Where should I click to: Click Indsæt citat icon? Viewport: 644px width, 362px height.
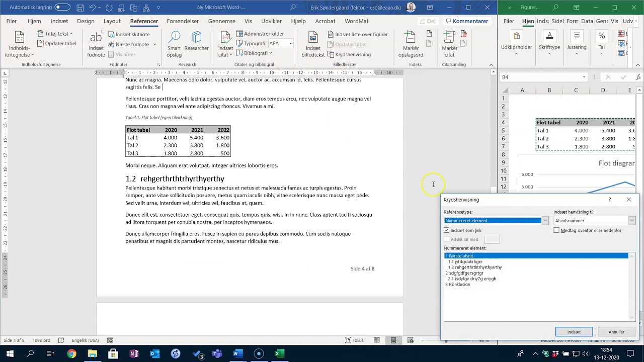225,44
